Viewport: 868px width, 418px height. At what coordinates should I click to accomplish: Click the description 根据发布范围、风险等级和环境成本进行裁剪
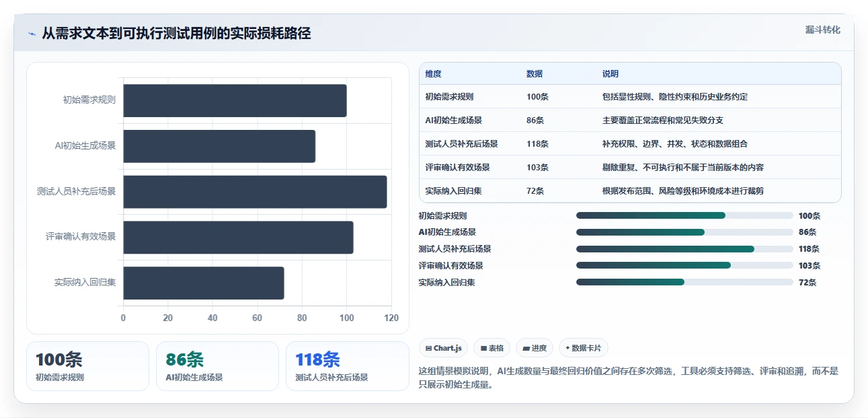tap(683, 191)
